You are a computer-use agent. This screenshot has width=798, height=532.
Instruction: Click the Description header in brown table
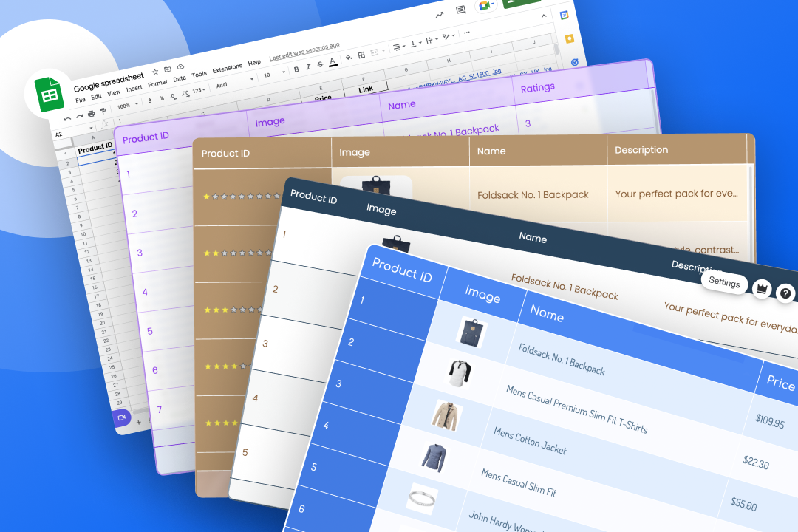pyautogui.click(x=641, y=150)
